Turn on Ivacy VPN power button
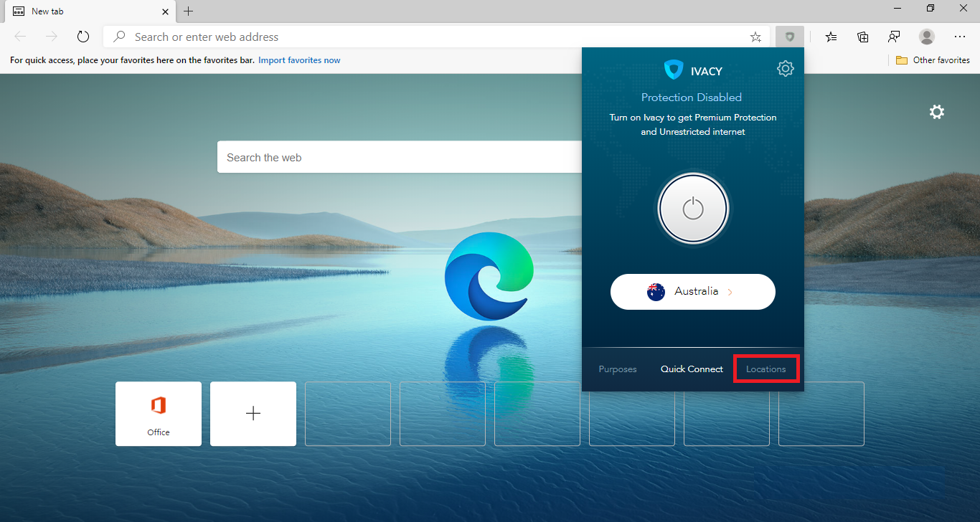Viewport: 980px width, 522px height. coord(693,209)
